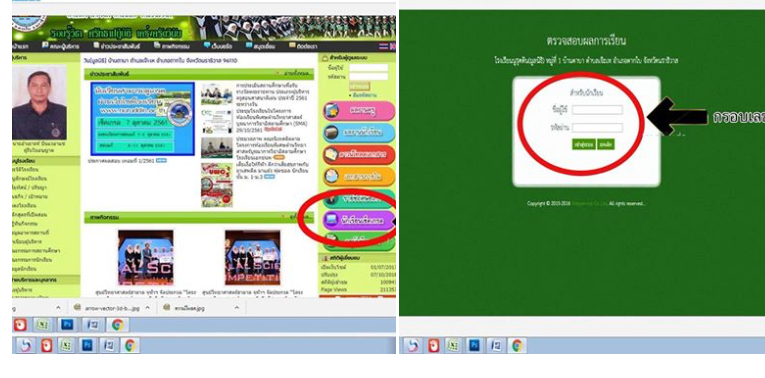
Task: Click username field in student login box
Action: pos(597,110)
